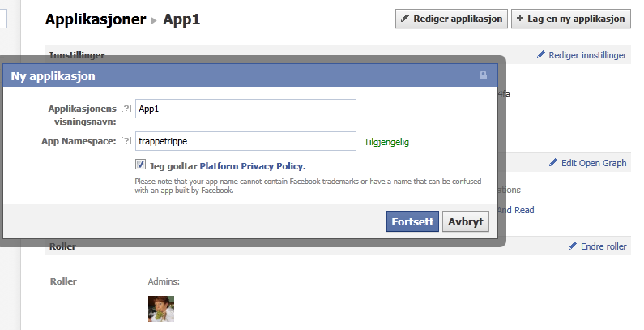The width and height of the screenshot is (644, 330).
Task: Uncheck the Jeg godtar checkbox
Action: pos(140,165)
